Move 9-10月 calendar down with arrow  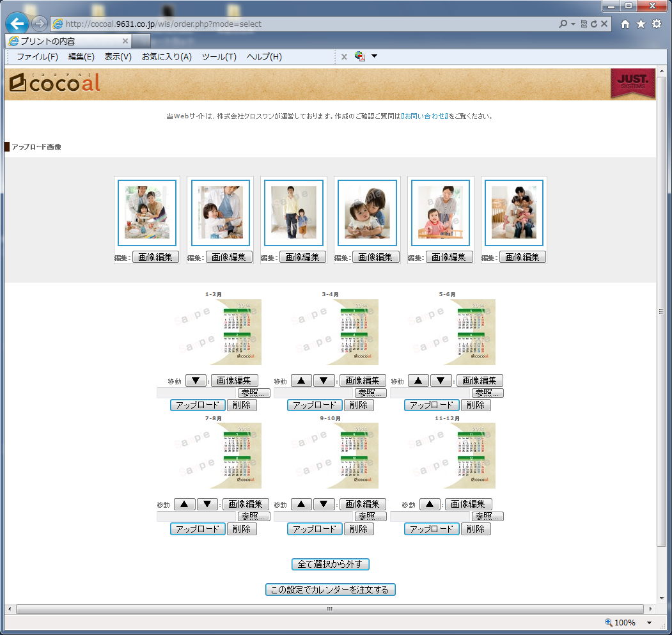pos(324,504)
